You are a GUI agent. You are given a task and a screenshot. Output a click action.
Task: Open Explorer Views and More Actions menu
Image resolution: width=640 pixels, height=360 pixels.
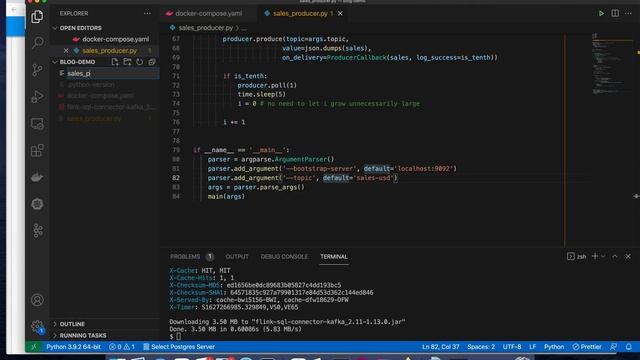pyautogui.click(x=147, y=13)
